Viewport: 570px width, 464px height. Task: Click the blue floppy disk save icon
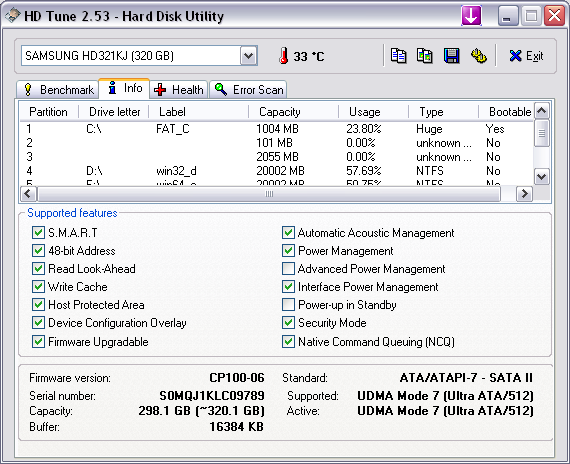point(451,56)
